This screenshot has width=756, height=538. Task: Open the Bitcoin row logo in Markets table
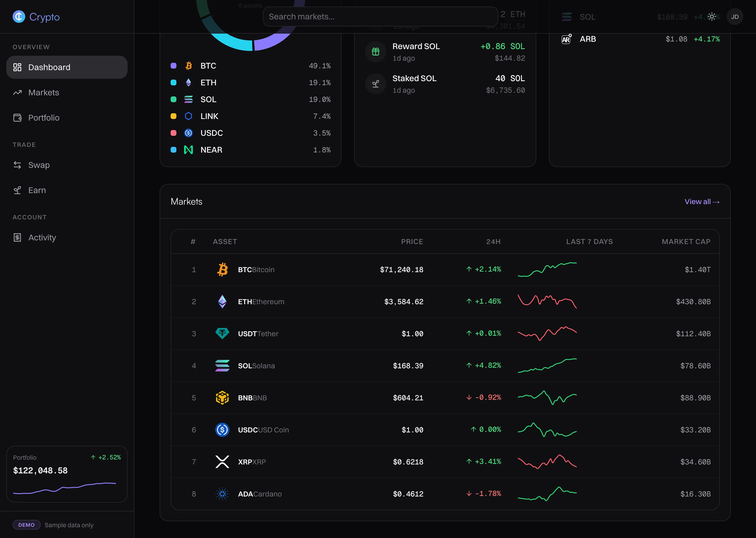click(222, 270)
